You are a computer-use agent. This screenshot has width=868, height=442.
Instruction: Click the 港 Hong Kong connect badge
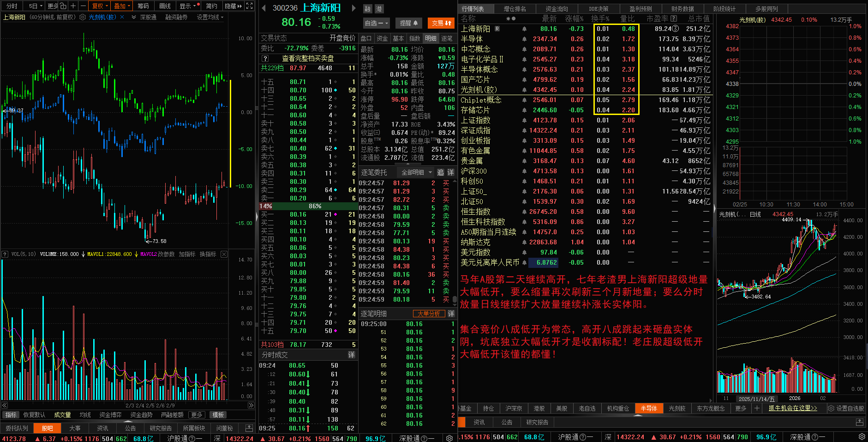379,9
